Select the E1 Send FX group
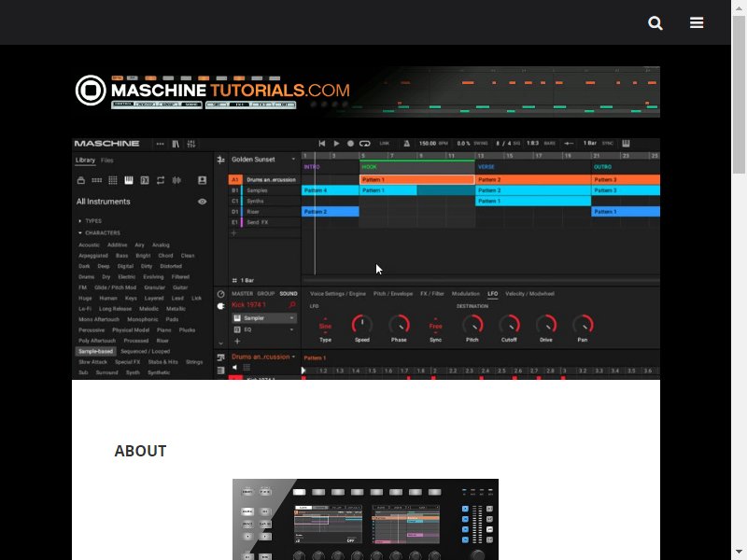This screenshot has height=560, width=747. (264, 222)
